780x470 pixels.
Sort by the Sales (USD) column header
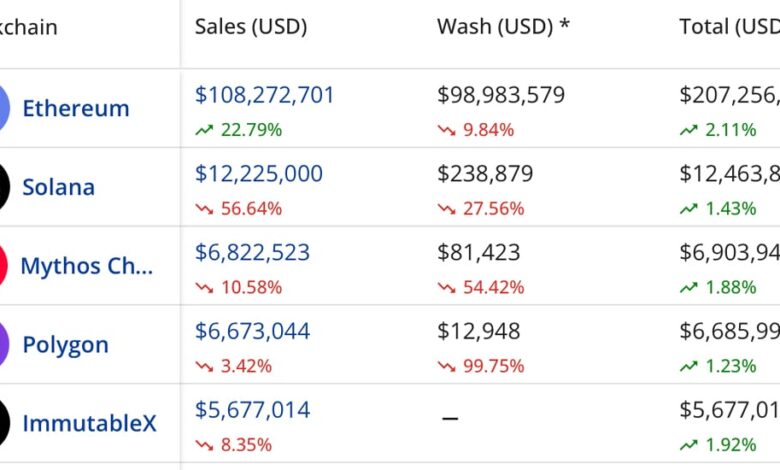[251, 27]
